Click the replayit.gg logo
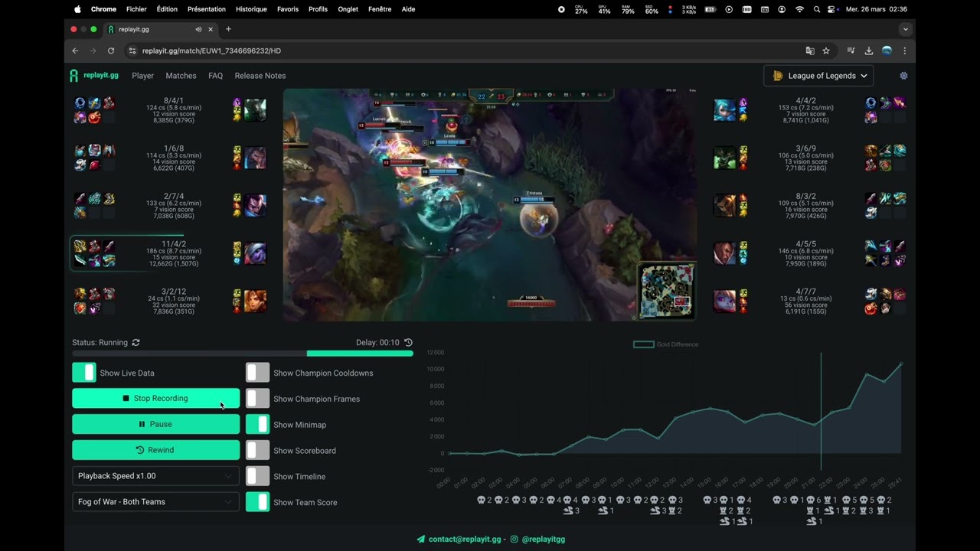Image resolution: width=980 pixels, height=551 pixels. point(94,76)
